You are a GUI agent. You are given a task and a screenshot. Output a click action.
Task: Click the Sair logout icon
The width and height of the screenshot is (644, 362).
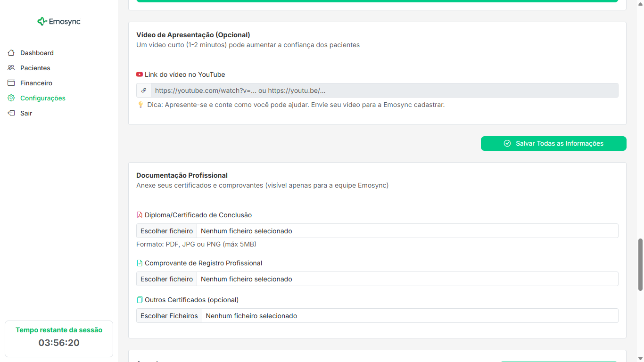10,113
